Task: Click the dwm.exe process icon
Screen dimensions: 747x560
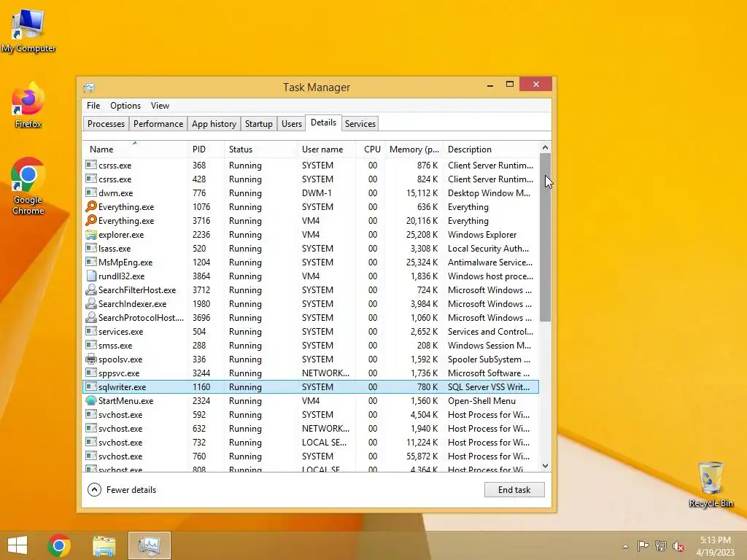Action: point(91,192)
